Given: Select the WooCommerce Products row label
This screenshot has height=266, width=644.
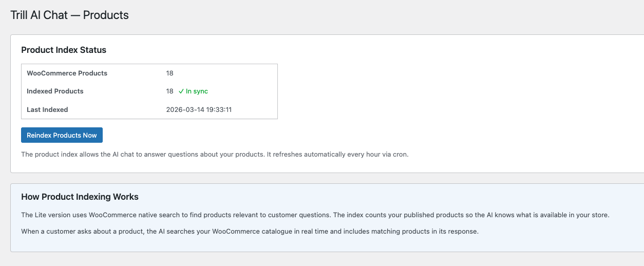Looking at the screenshot, I should pos(67,73).
